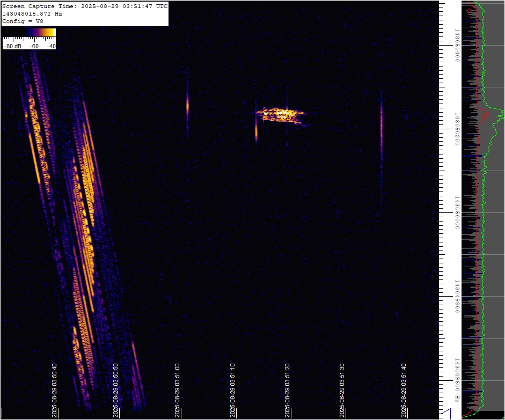Click the 143048015.872 Hz frequency readout
Viewport: 505px width, 420px height.
(32, 14)
